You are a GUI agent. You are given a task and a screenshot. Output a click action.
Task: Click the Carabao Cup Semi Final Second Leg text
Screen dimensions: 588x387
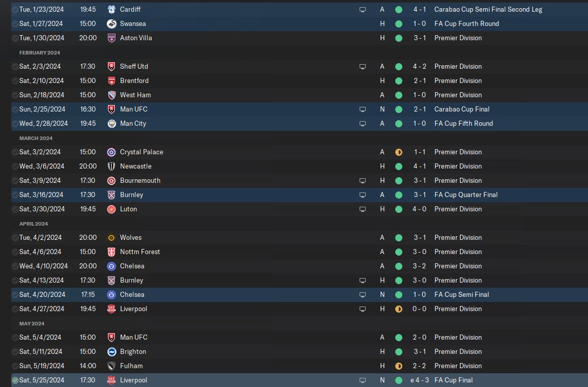[x=488, y=9]
